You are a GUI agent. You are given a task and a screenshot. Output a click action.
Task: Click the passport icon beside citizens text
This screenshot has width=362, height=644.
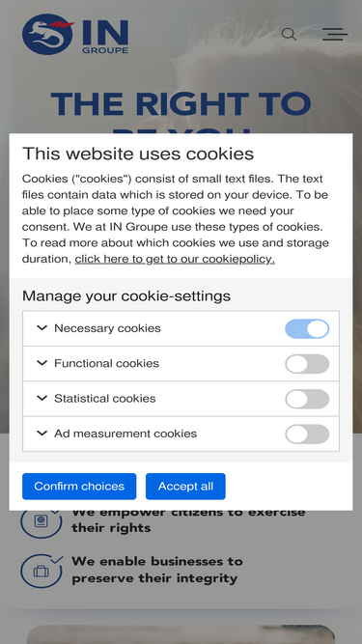(x=42, y=520)
